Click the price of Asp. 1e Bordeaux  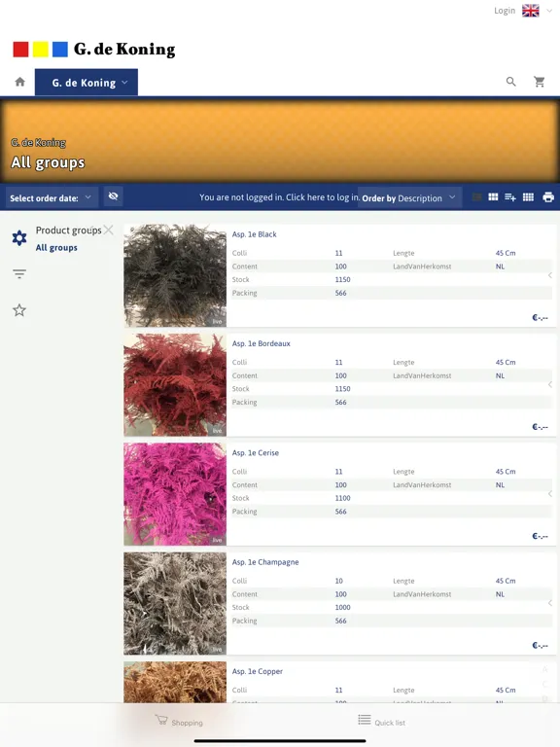click(x=540, y=427)
